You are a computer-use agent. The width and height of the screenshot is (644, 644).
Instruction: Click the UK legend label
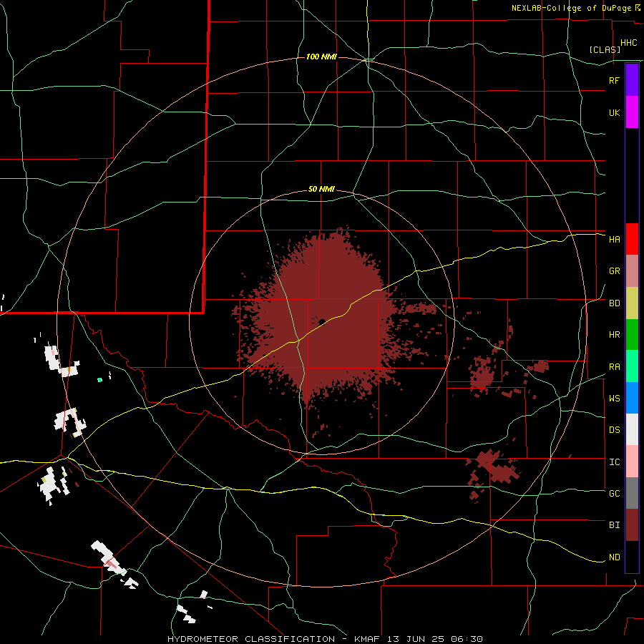(x=614, y=112)
